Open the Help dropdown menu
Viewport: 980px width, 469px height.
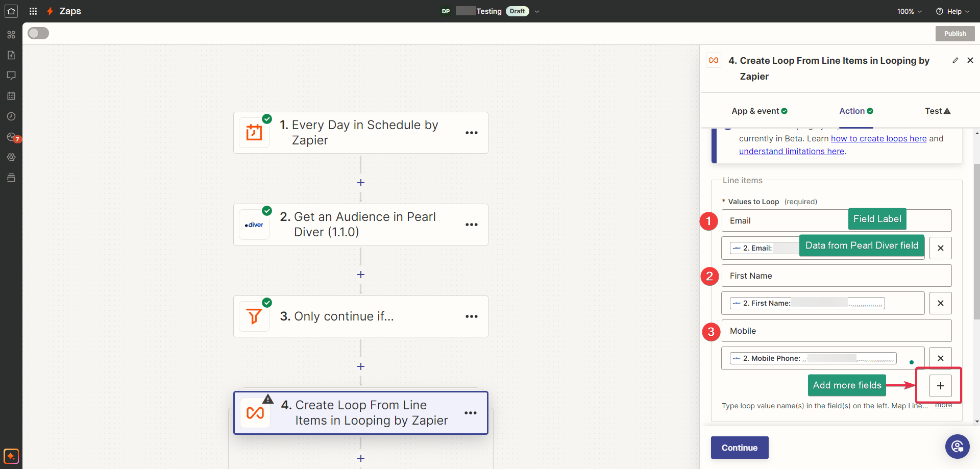click(952, 11)
